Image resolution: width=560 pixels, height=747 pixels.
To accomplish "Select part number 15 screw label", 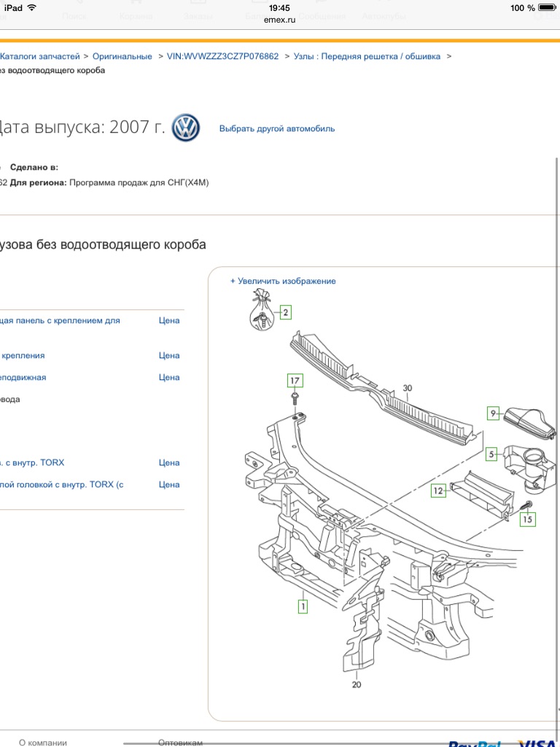I will tap(526, 519).
